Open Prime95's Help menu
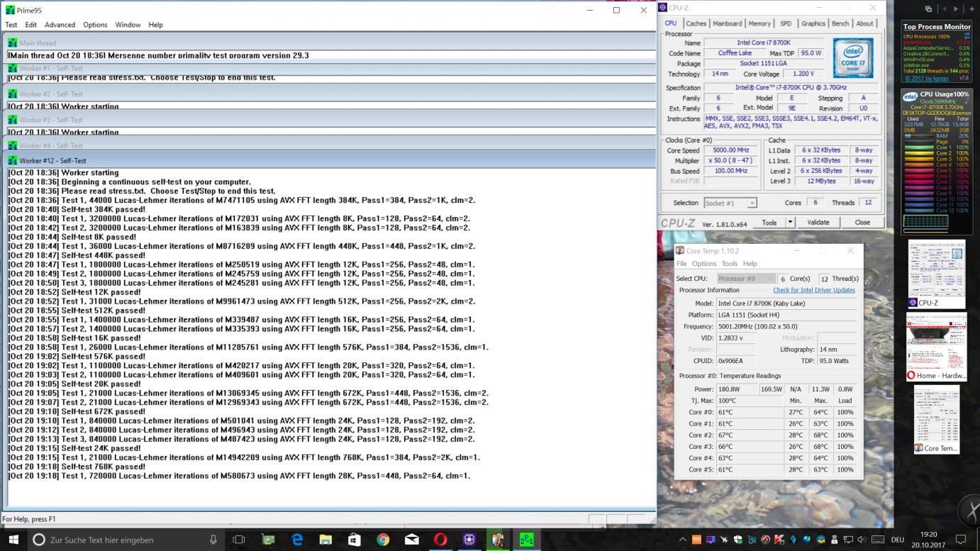 click(156, 25)
